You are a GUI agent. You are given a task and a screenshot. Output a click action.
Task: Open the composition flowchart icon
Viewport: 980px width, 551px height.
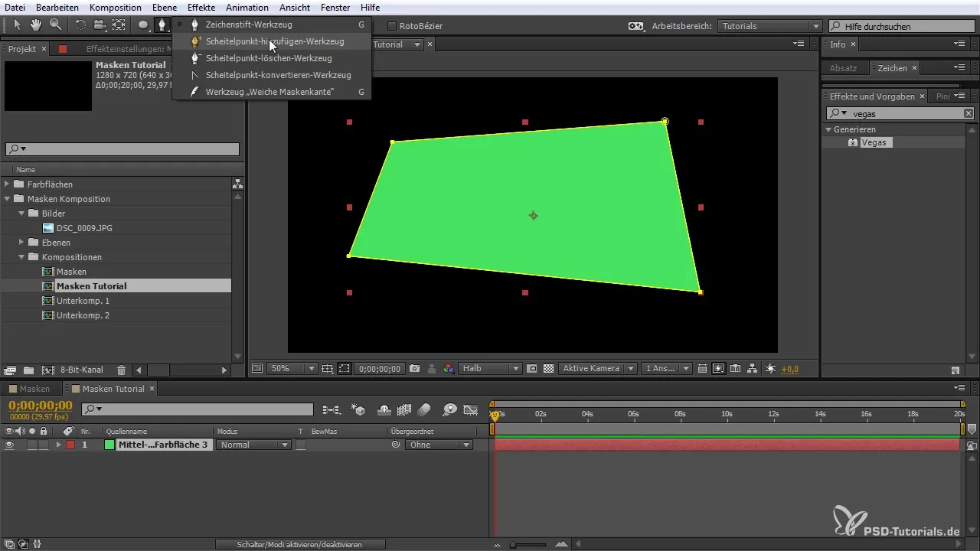coord(752,368)
